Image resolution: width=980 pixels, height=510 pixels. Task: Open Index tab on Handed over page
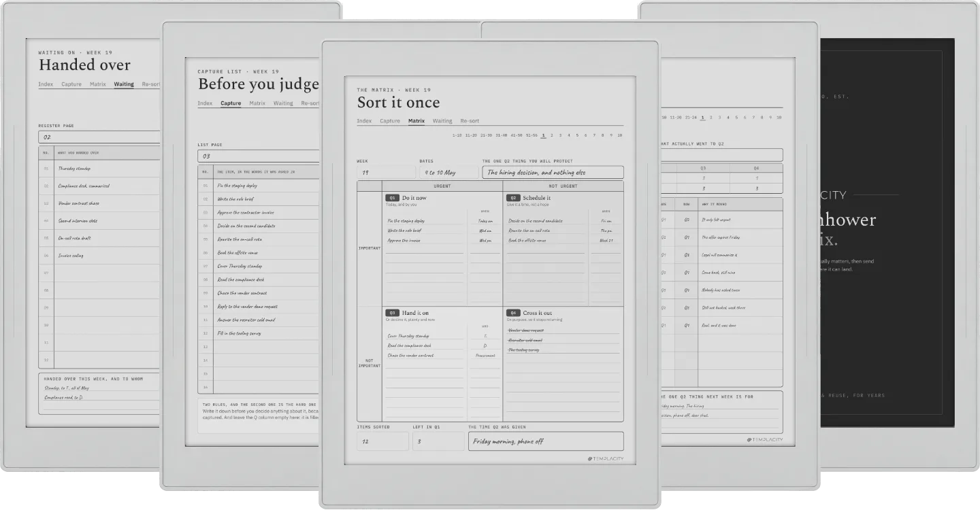coord(46,84)
